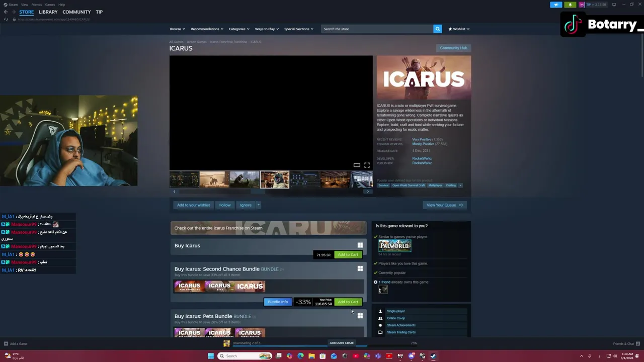Image resolution: width=644 pixels, height=362 pixels.
Task: Open the RocketWerkz developer link
Action: (422, 158)
